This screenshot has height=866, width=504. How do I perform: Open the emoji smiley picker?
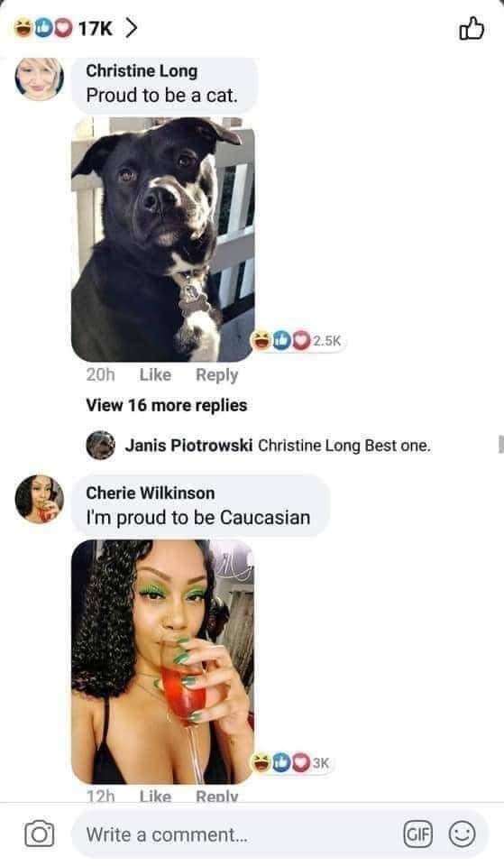click(x=462, y=834)
